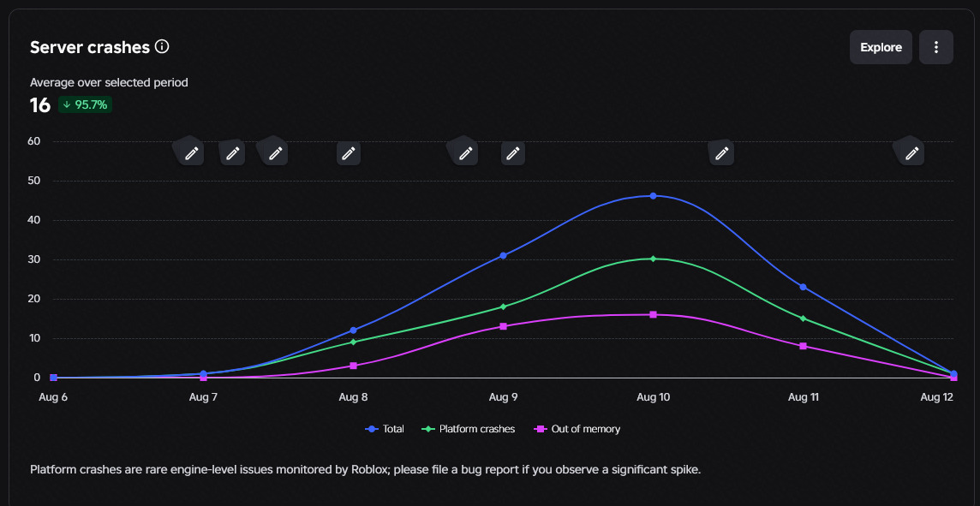Open the pencil annotation near Aug 12
Viewport: 980px width, 506px height.
coord(911,153)
